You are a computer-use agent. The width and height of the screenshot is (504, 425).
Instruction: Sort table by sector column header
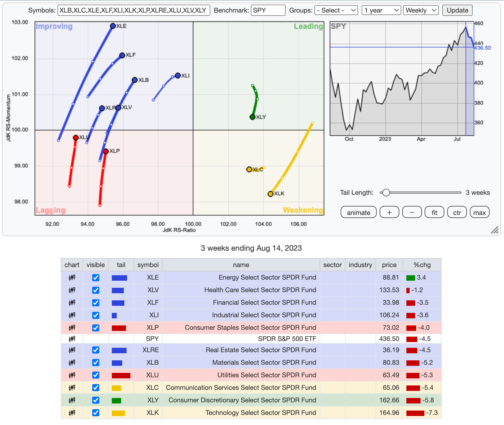point(332,265)
